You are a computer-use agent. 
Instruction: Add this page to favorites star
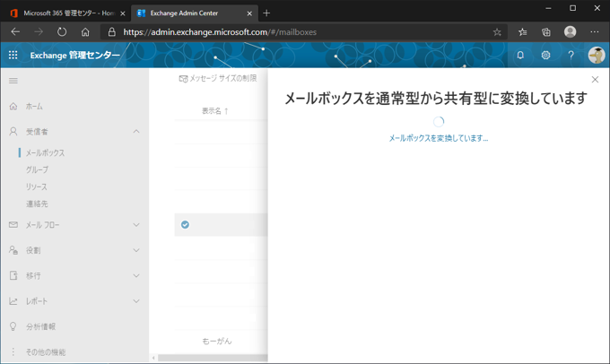497,31
